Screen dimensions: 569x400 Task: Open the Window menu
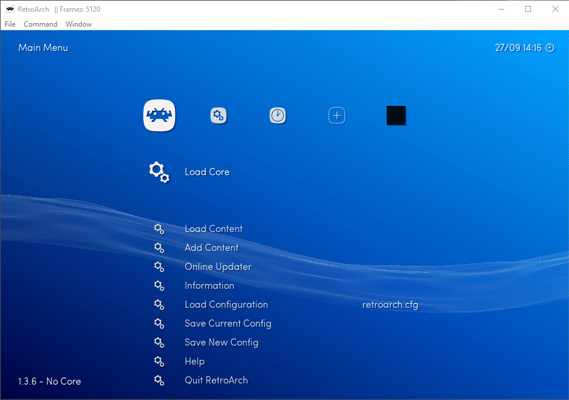pos(79,24)
